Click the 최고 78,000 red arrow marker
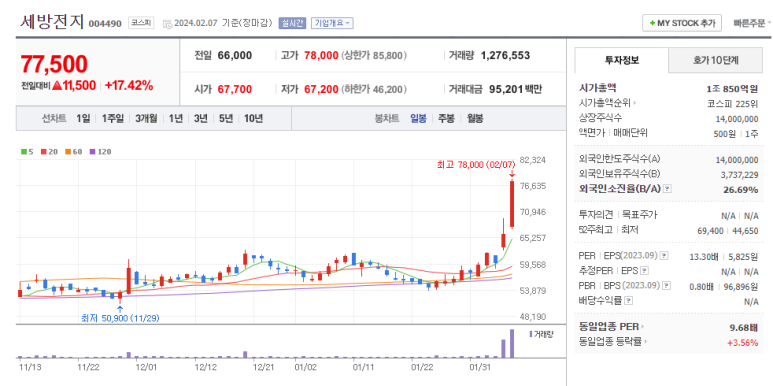Viewport: 773px width, 386px height. coord(512,174)
